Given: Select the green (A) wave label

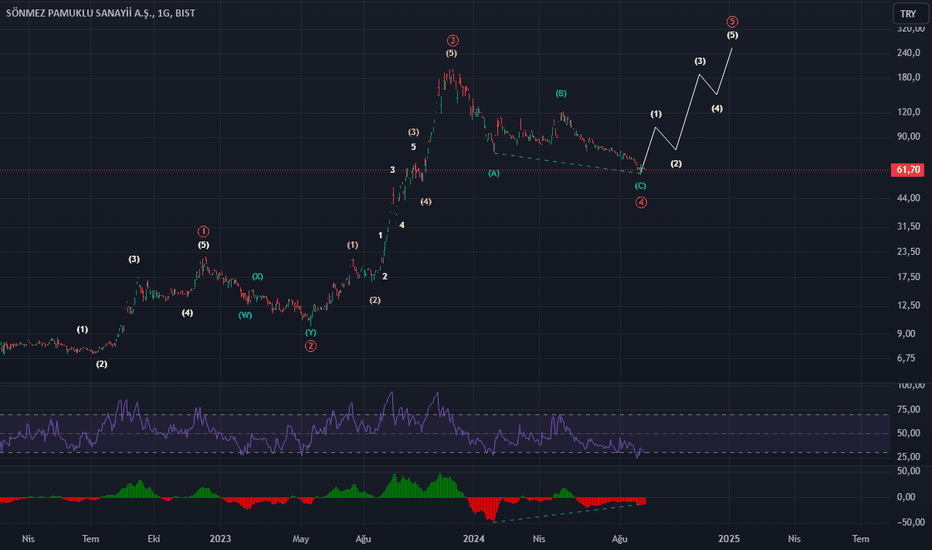Looking at the screenshot, I should point(494,173).
